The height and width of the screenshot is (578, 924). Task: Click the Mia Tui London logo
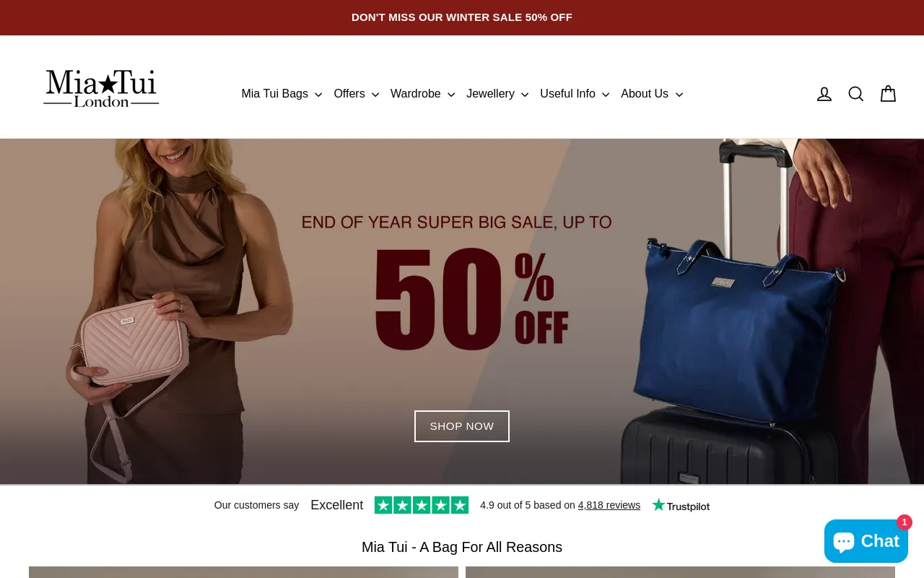tap(101, 88)
